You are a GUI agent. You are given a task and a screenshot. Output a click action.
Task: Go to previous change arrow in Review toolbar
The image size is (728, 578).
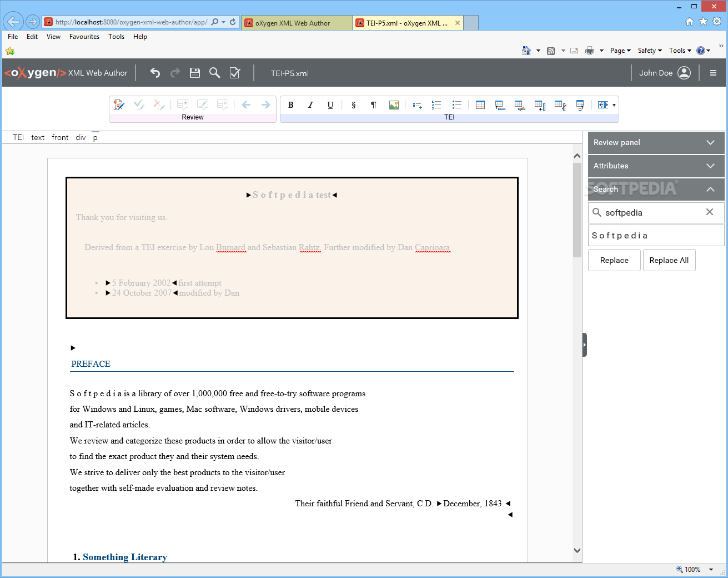point(246,104)
